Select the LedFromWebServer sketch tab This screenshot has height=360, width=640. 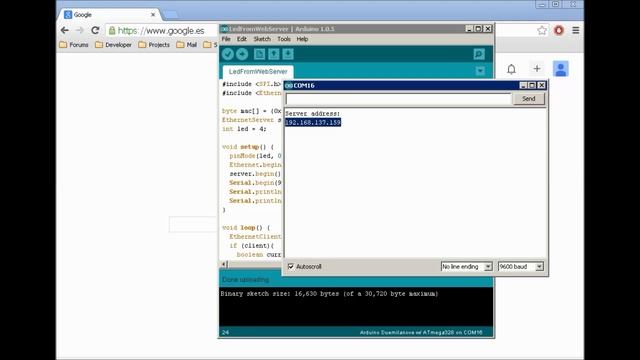click(x=258, y=71)
